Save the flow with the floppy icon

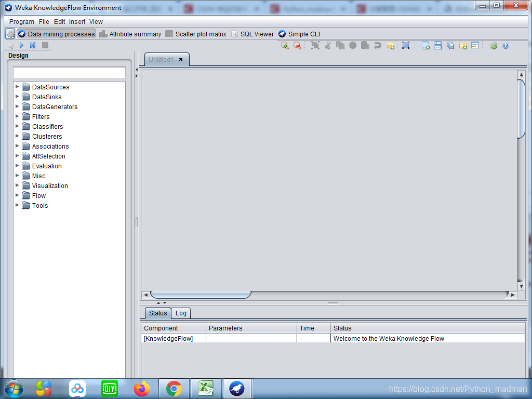click(x=438, y=46)
